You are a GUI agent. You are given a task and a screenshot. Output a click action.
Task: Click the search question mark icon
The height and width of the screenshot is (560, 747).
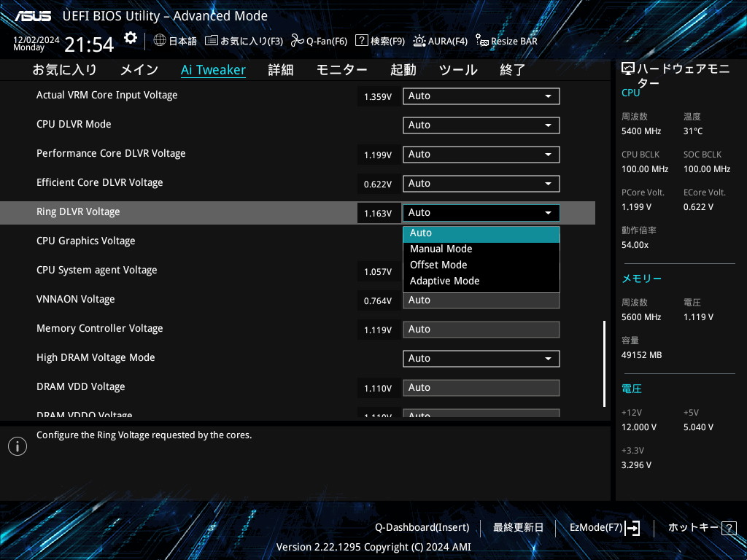[x=362, y=40]
